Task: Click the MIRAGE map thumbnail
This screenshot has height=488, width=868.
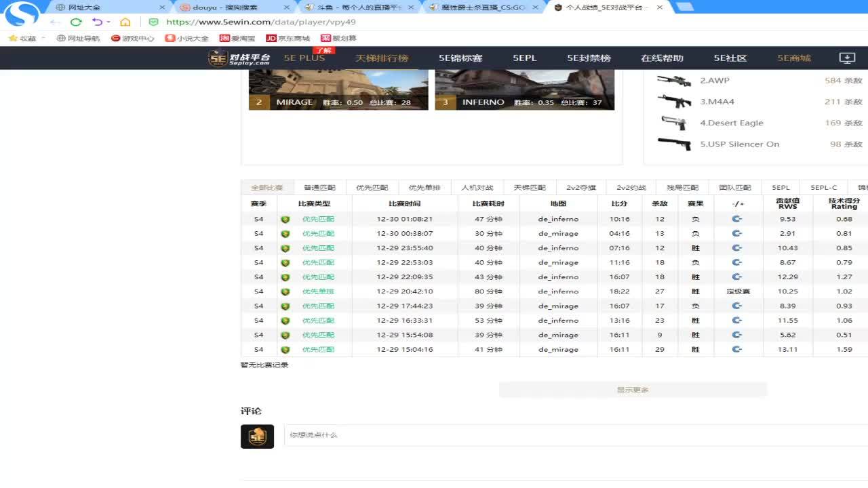Action: point(338,89)
